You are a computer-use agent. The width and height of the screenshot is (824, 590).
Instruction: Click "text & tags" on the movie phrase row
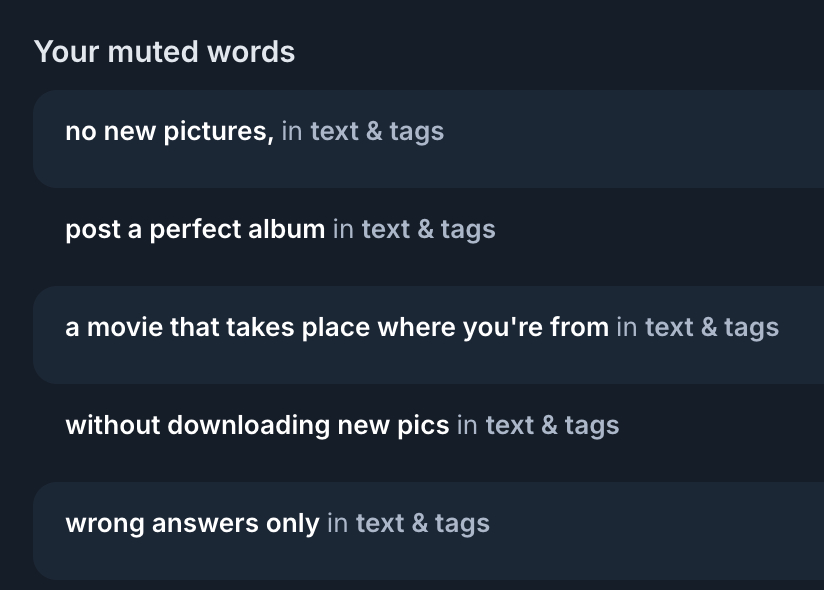[x=711, y=327]
